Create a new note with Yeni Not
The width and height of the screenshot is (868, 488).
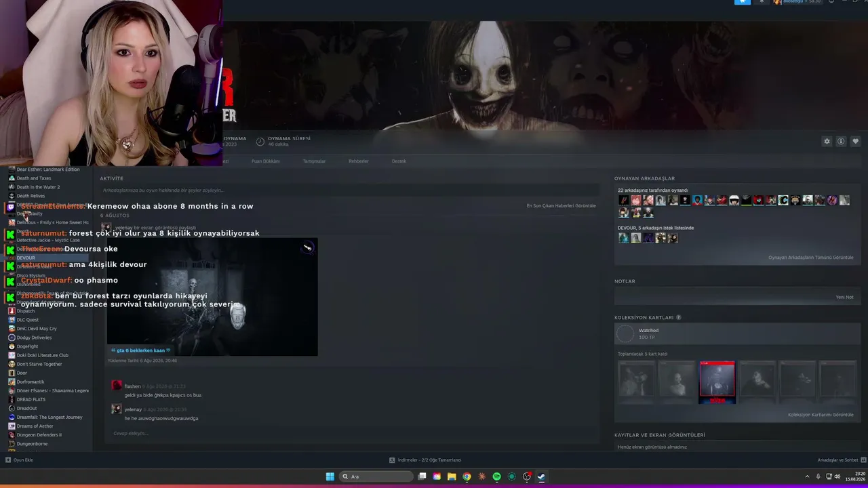coord(845,297)
